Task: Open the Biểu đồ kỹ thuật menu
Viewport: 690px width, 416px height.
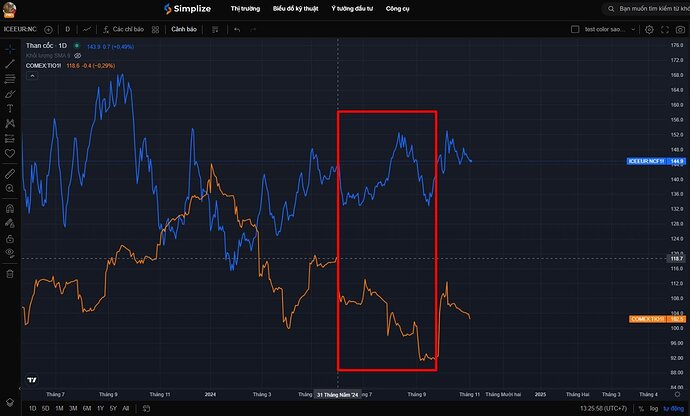Action: click(295, 8)
